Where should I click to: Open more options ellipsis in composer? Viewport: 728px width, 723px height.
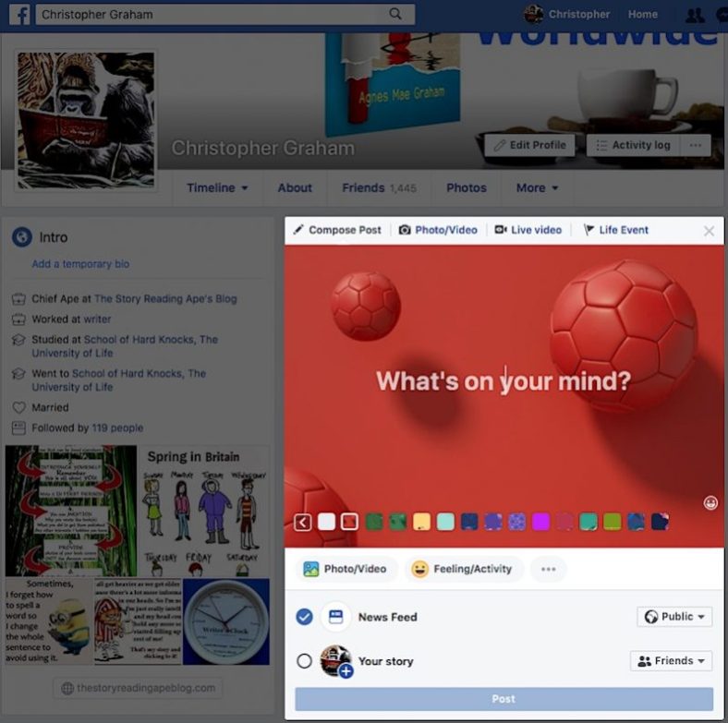coord(548,569)
